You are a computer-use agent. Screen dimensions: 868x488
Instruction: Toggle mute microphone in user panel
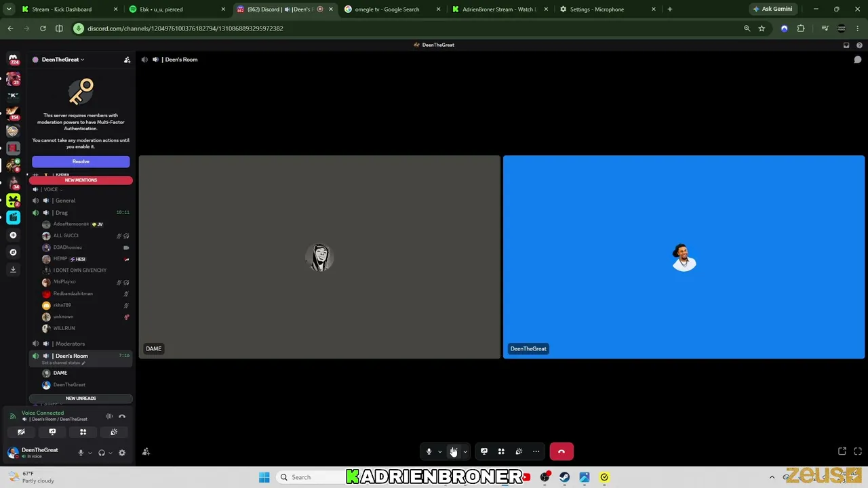pos(81,453)
